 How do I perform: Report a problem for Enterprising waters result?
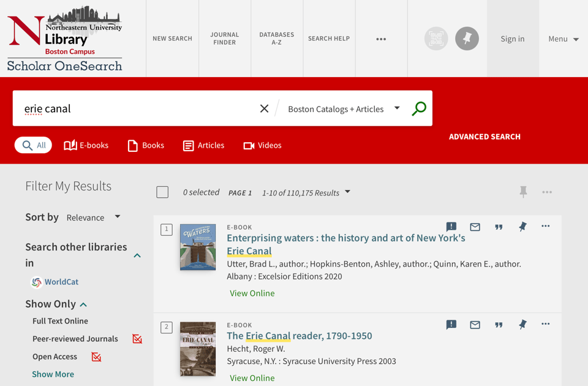(451, 227)
